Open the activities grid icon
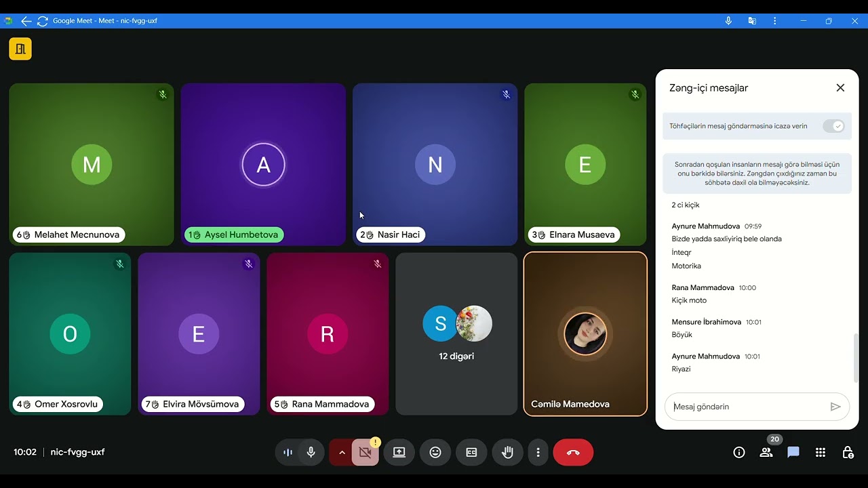The height and width of the screenshot is (488, 868). point(821,452)
